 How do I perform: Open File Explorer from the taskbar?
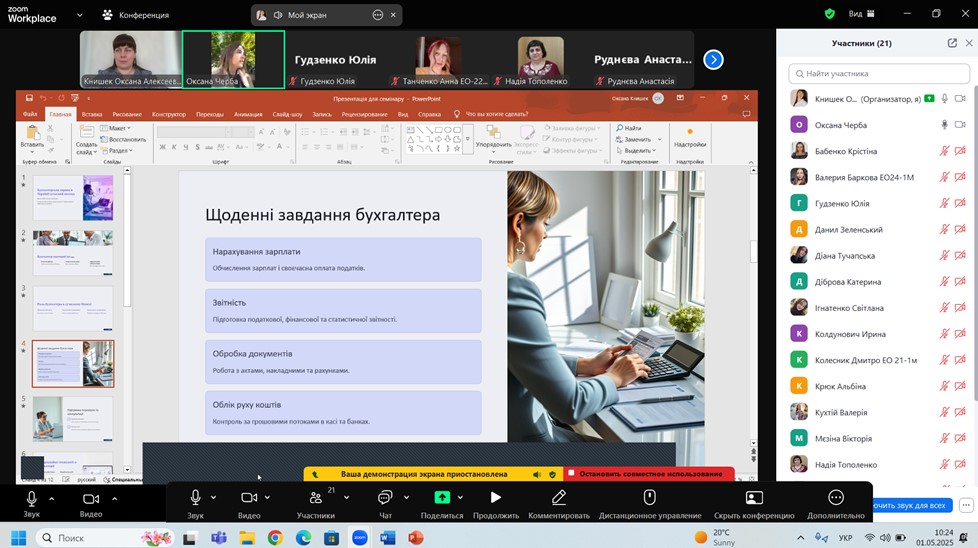click(247, 537)
